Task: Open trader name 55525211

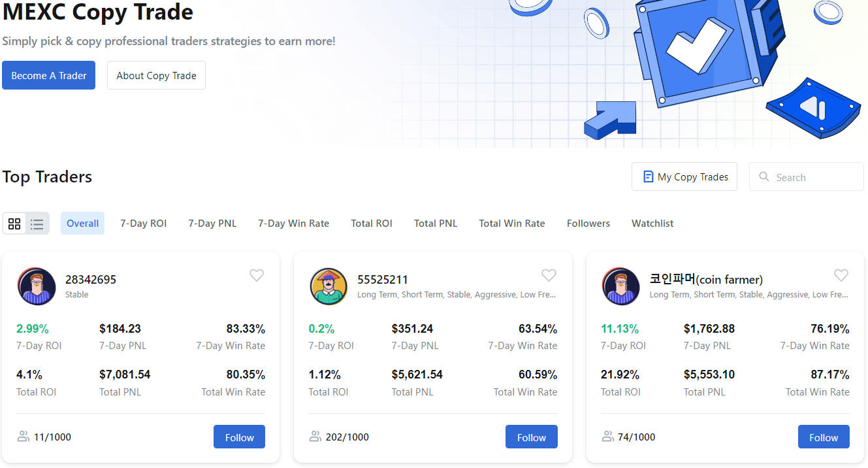Action: [383, 280]
